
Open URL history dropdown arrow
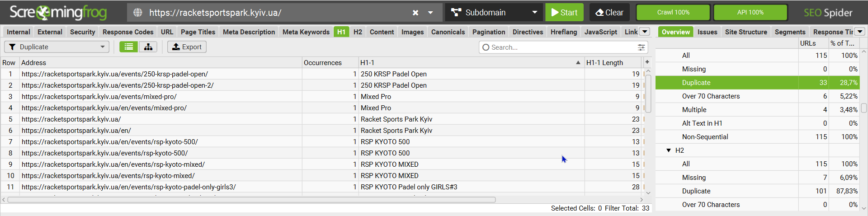click(430, 13)
